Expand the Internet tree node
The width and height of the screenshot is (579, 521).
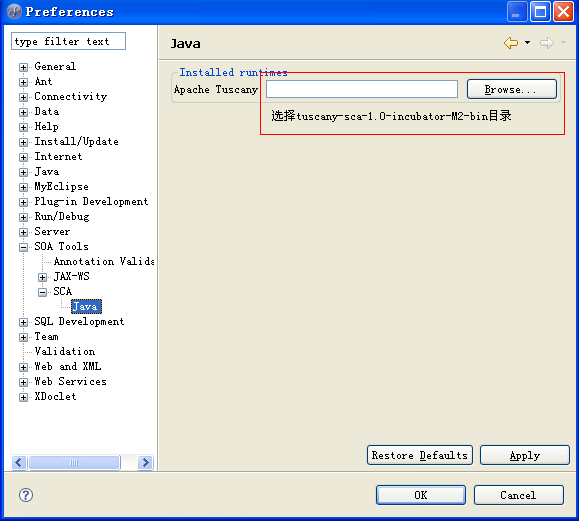coord(23,157)
